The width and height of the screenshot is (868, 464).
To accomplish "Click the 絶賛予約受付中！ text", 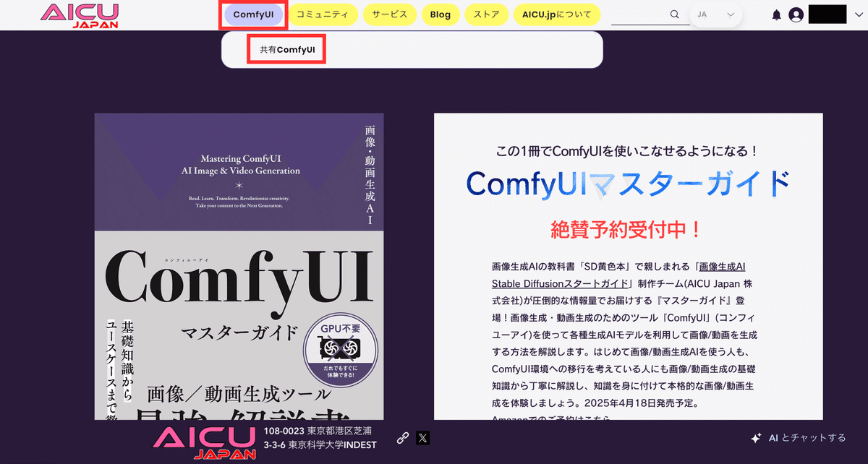I will [x=626, y=230].
